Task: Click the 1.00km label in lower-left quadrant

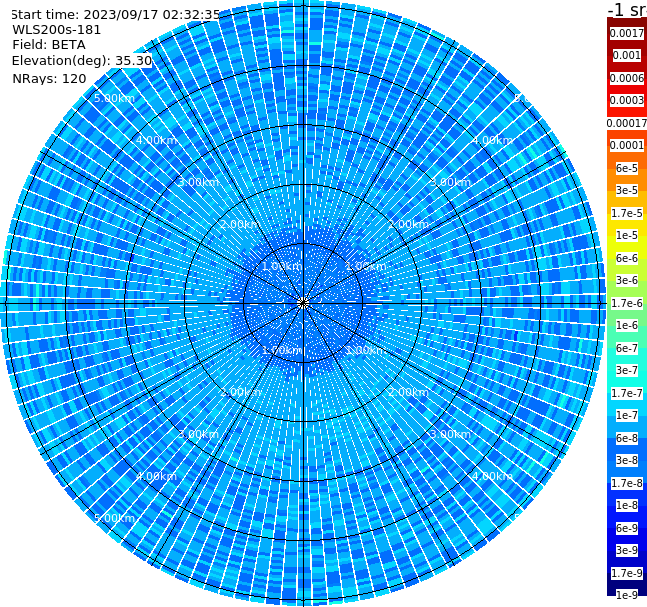Action: click(x=282, y=350)
